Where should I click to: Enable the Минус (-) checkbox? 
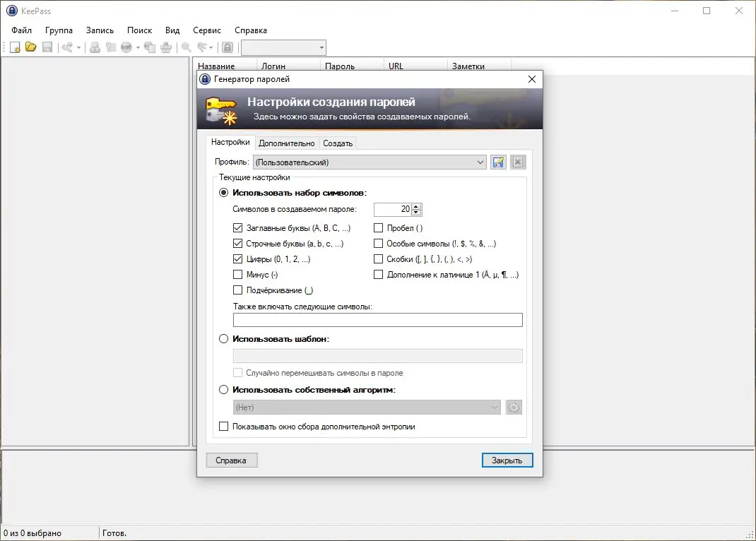237,275
